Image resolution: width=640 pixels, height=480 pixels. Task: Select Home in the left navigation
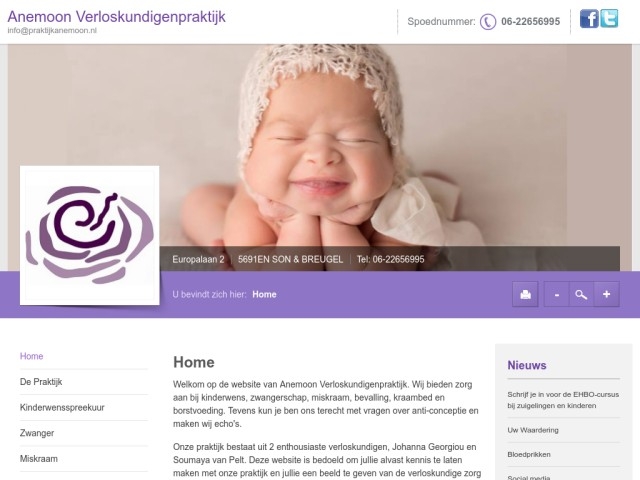(x=31, y=356)
